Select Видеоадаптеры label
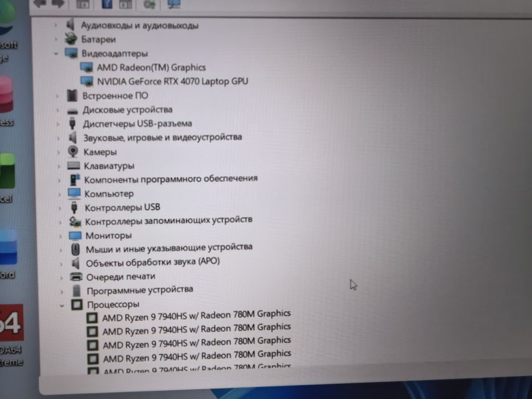This screenshot has width=532, height=399. [x=115, y=53]
